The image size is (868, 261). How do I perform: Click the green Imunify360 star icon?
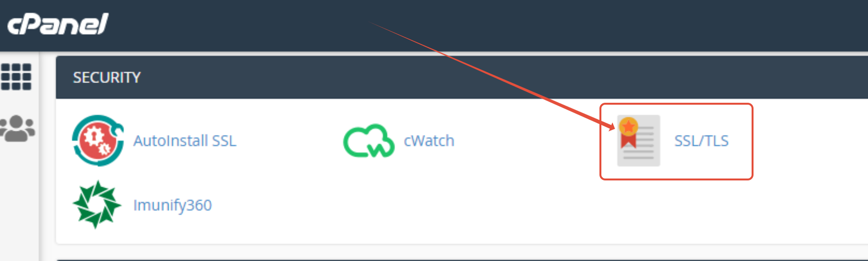coord(97,205)
